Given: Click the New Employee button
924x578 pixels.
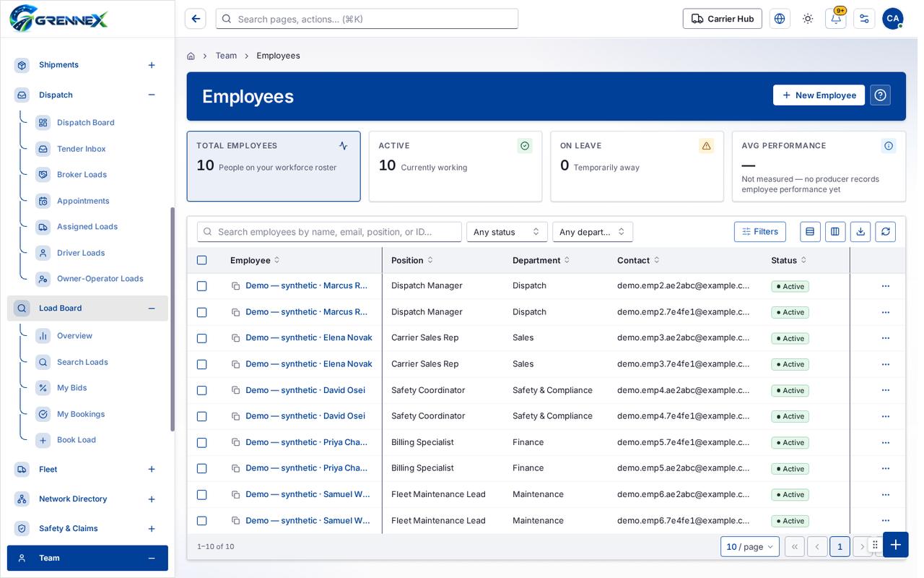Looking at the screenshot, I should pyautogui.click(x=819, y=95).
